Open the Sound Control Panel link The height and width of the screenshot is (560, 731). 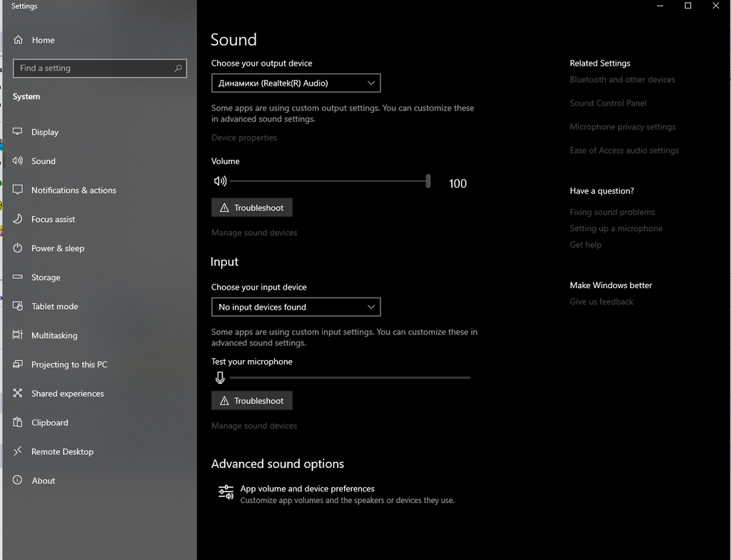click(608, 103)
